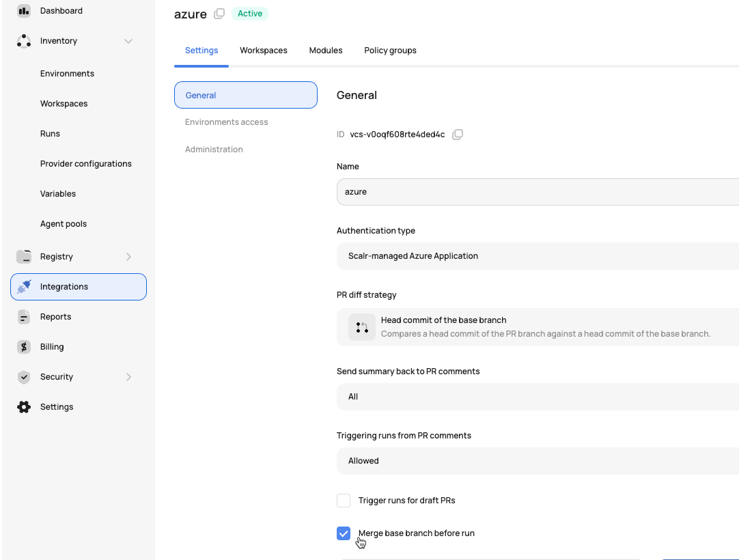Open Provider configurations in sidebar
Viewport: 739px width, 560px height.
coord(86,164)
